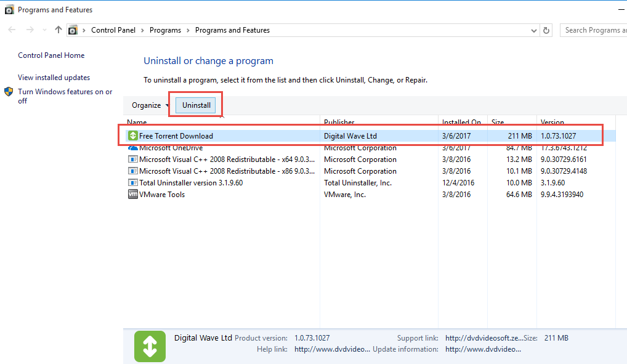Open the Organize dropdown menu
627x364 pixels.
click(x=150, y=105)
